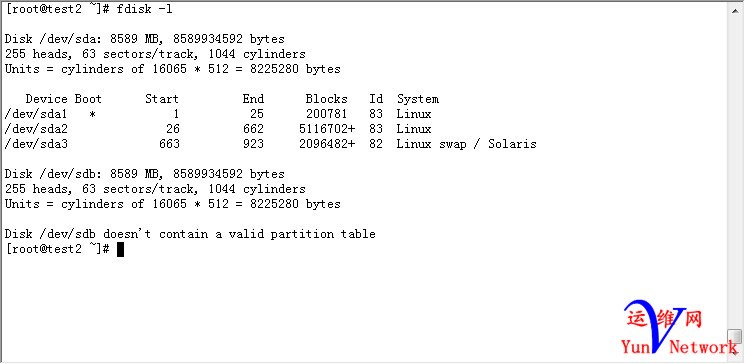Screen dimensions: 745x364
Task: Click the red Chinese characters in the logo
Action: point(664,317)
